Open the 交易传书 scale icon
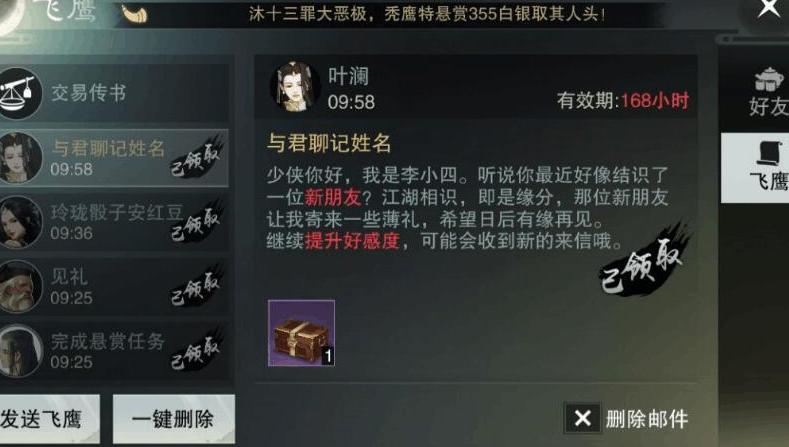789x447 pixels. 18,93
